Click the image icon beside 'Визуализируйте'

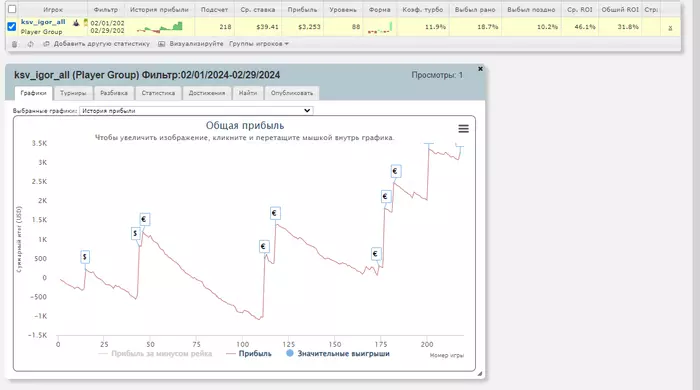pyautogui.click(x=162, y=44)
